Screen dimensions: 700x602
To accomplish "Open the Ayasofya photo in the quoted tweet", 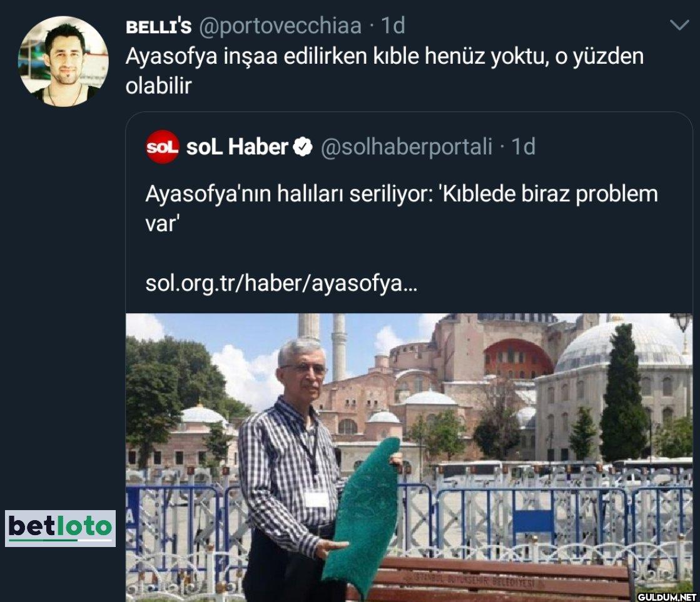I will point(409,458).
